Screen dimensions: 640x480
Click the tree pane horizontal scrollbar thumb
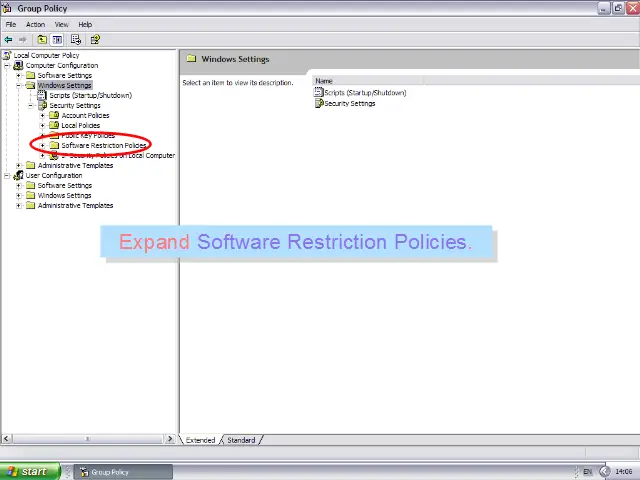pos(88,439)
